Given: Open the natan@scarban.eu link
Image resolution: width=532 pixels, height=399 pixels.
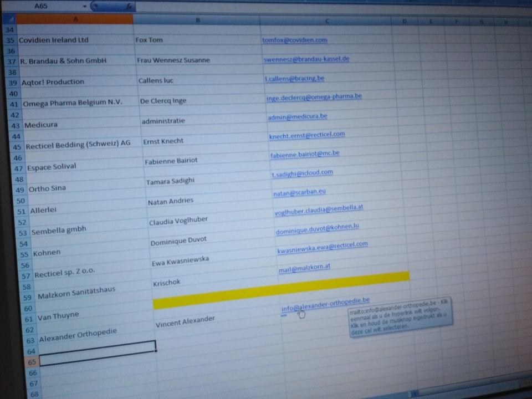Looking at the screenshot, I should point(299,192).
